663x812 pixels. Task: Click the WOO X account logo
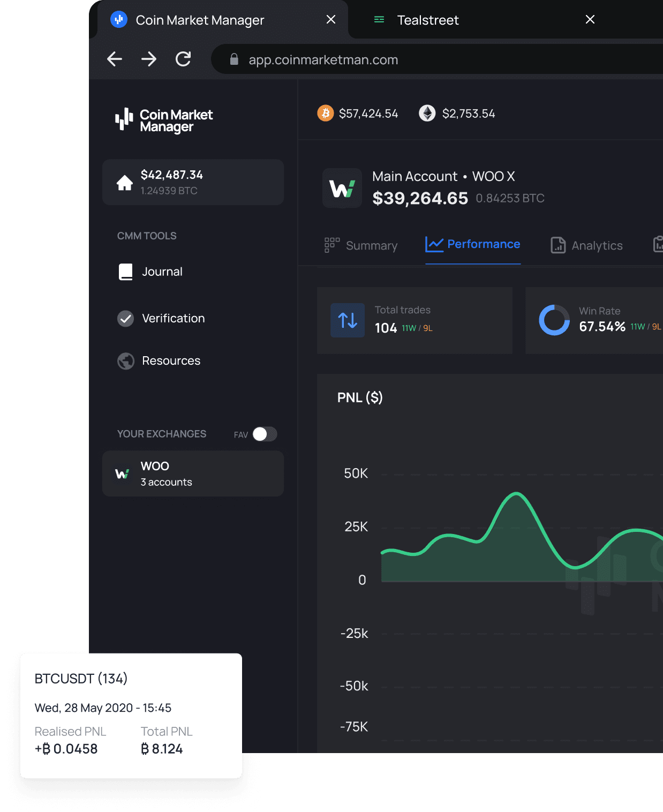coord(342,188)
